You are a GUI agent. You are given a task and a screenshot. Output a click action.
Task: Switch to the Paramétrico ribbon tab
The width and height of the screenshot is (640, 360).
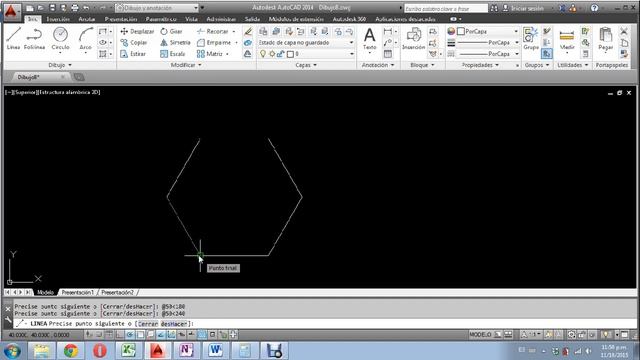pyautogui.click(x=161, y=19)
